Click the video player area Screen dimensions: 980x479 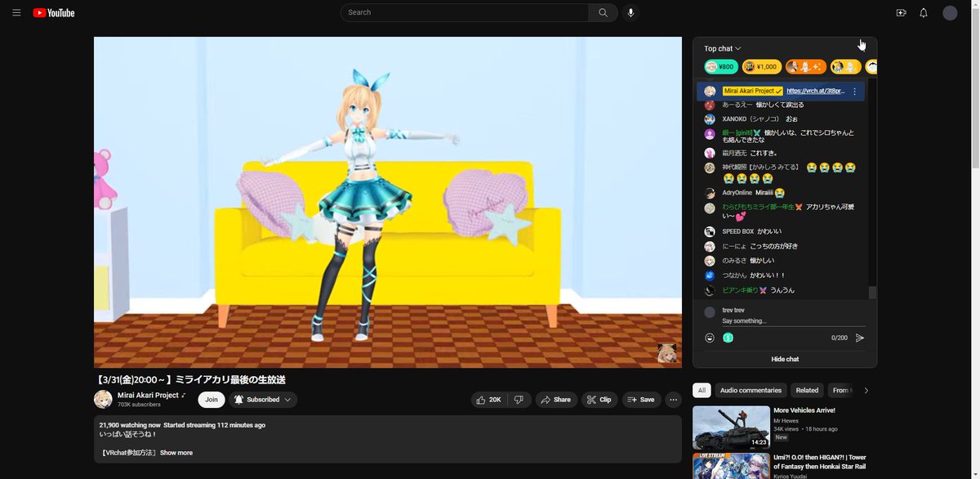pyautogui.click(x=388, y=203)
